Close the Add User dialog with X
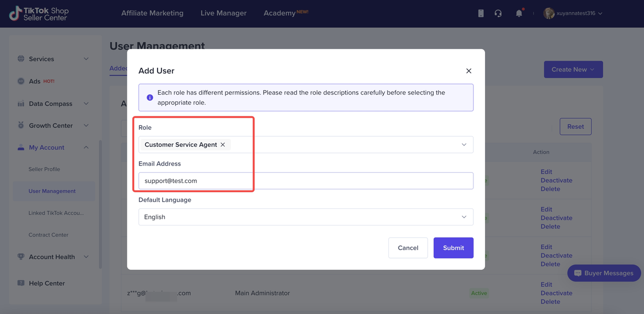The width and height of the screenshot is (644, 314). 468,71
